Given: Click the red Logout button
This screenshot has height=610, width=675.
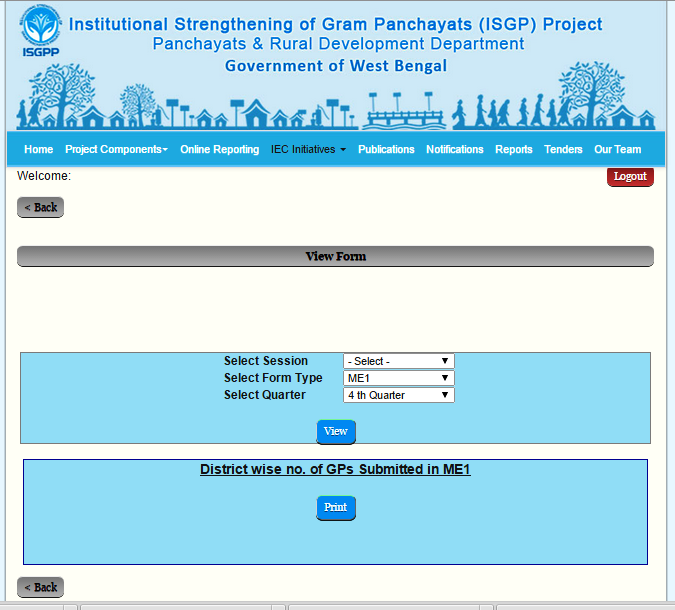Looking at the screenshot, I should 630,177.
